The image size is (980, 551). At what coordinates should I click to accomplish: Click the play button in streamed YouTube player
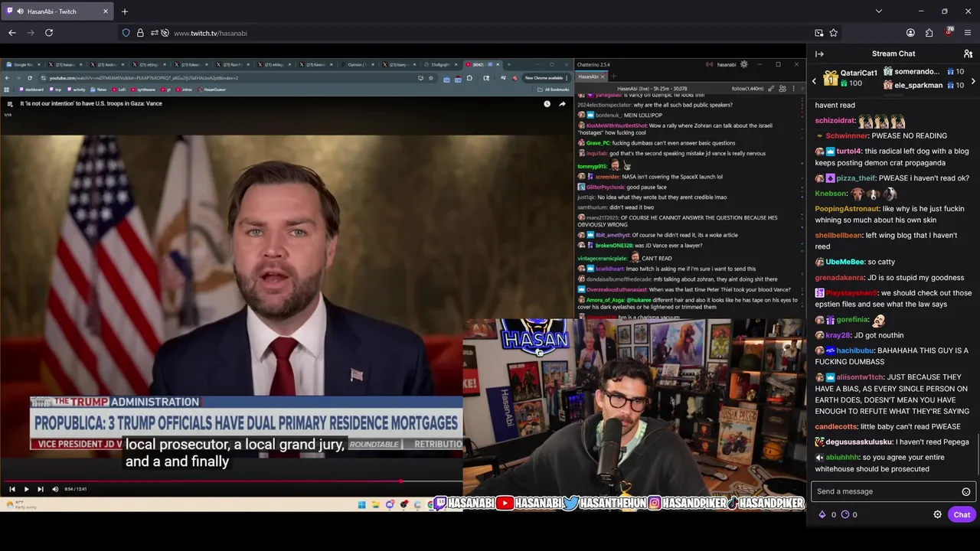point(26,489)
